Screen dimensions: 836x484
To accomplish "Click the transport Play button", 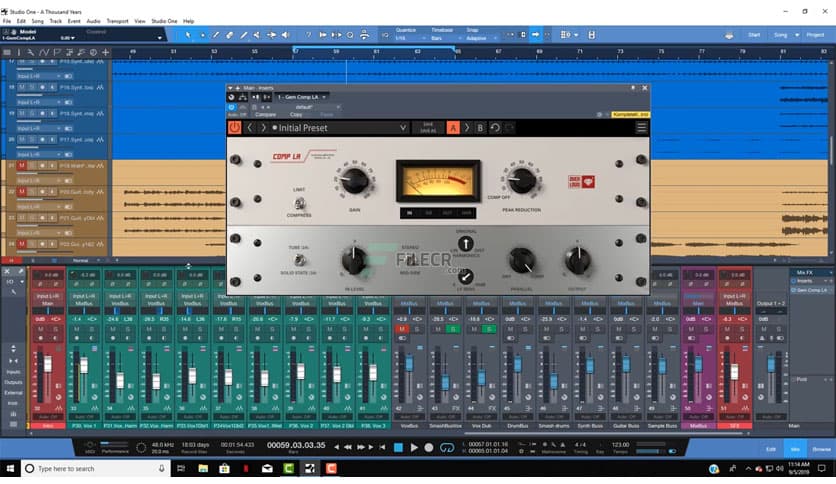I will click(x=414, y=448).
